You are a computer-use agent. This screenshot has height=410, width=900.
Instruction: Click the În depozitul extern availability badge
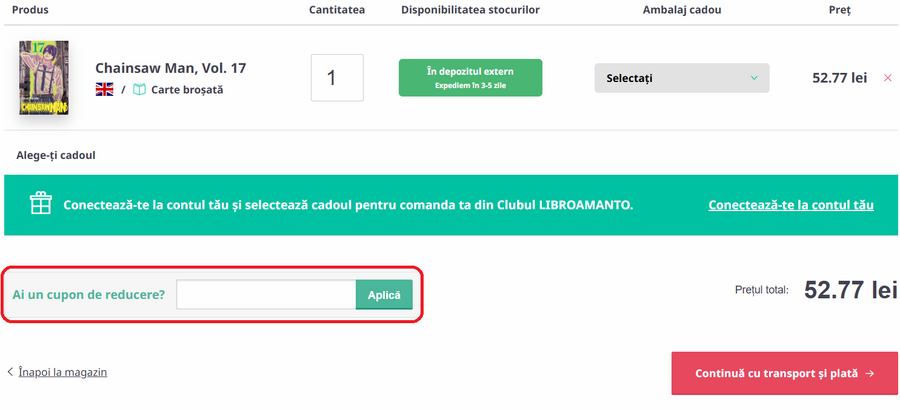click(x=470, y=77)
